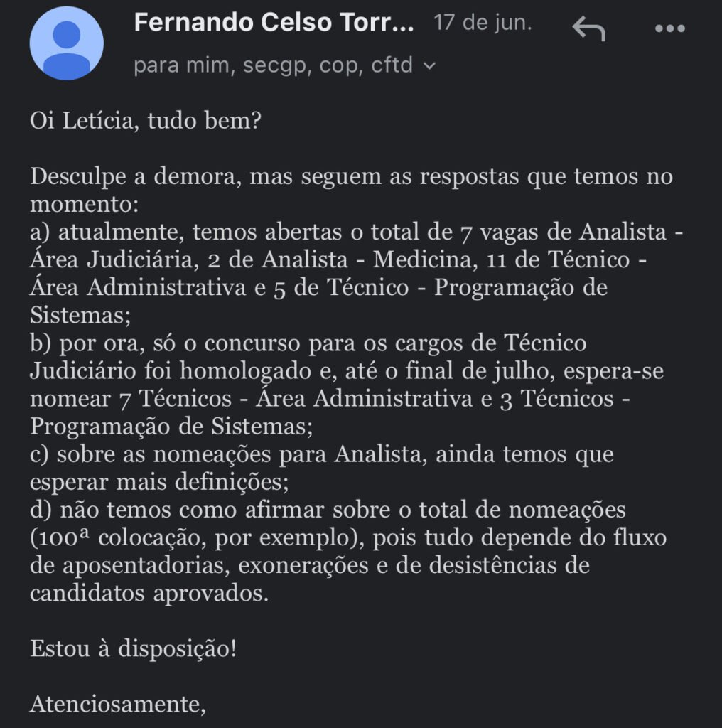Tap the sender's blue profile avatar

[66, 43]
